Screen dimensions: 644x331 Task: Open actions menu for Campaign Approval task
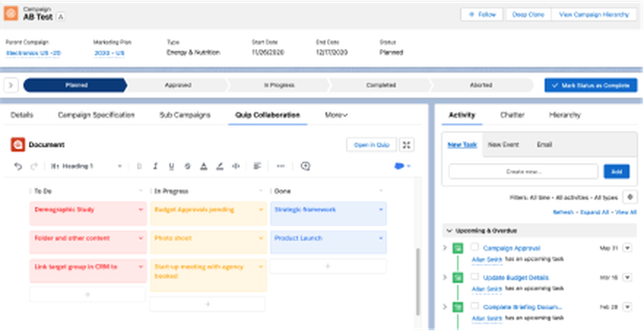[627, 248]
